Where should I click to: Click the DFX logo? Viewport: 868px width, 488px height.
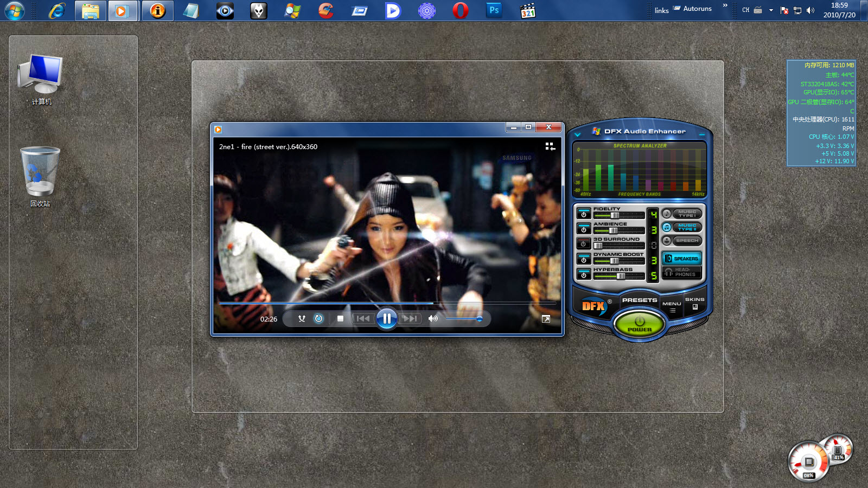coord(593,306)
